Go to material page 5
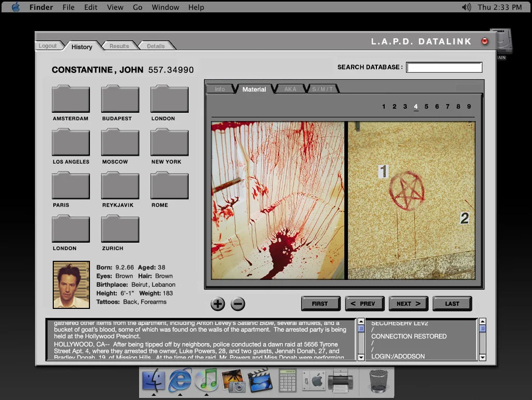The image size is (532, 400). point(427,106)
